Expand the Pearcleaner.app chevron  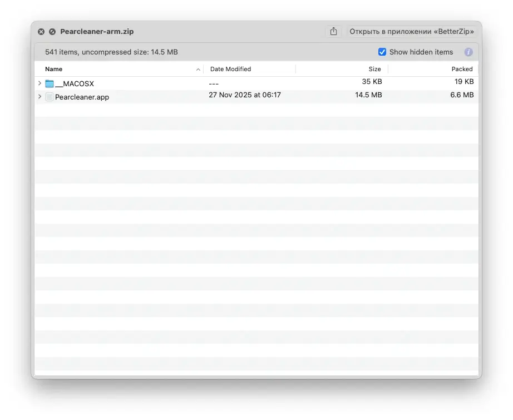click(40, 96)
